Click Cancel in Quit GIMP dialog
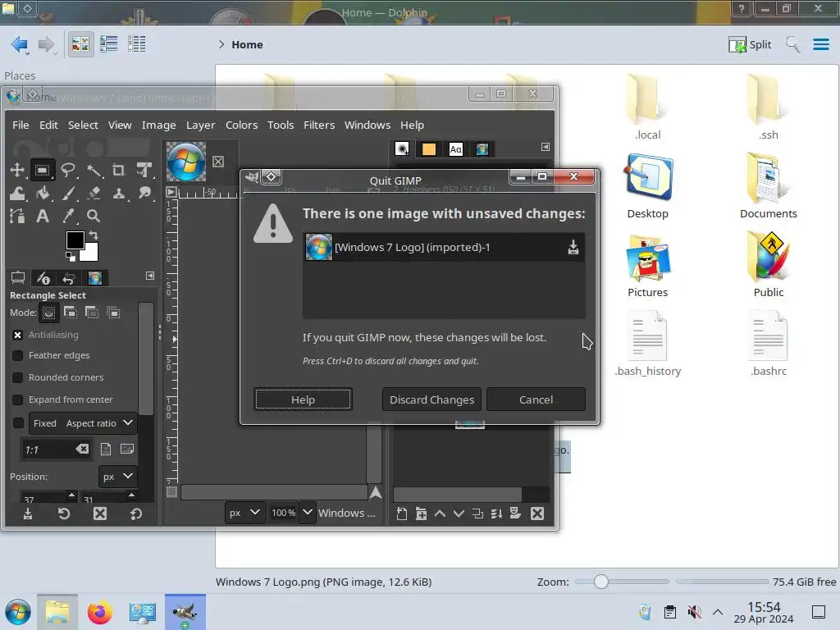The image size is (840, 630). click(x=536, y=399)
